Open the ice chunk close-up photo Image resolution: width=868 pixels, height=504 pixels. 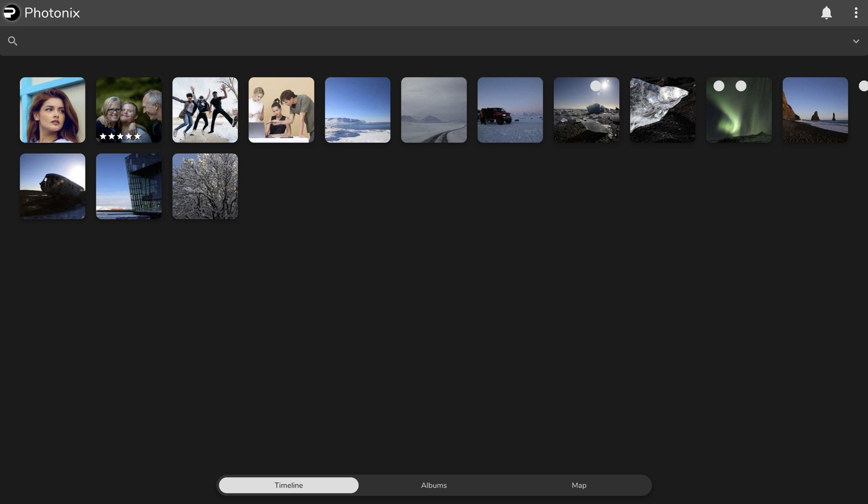point(663,110)
